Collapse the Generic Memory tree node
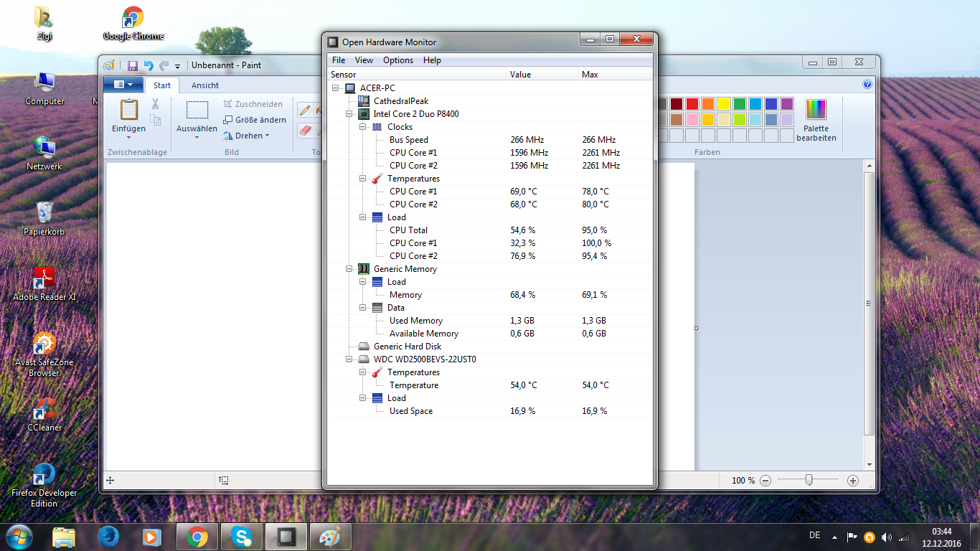Viewport: 980px width, 551px height. coord(349,269)
